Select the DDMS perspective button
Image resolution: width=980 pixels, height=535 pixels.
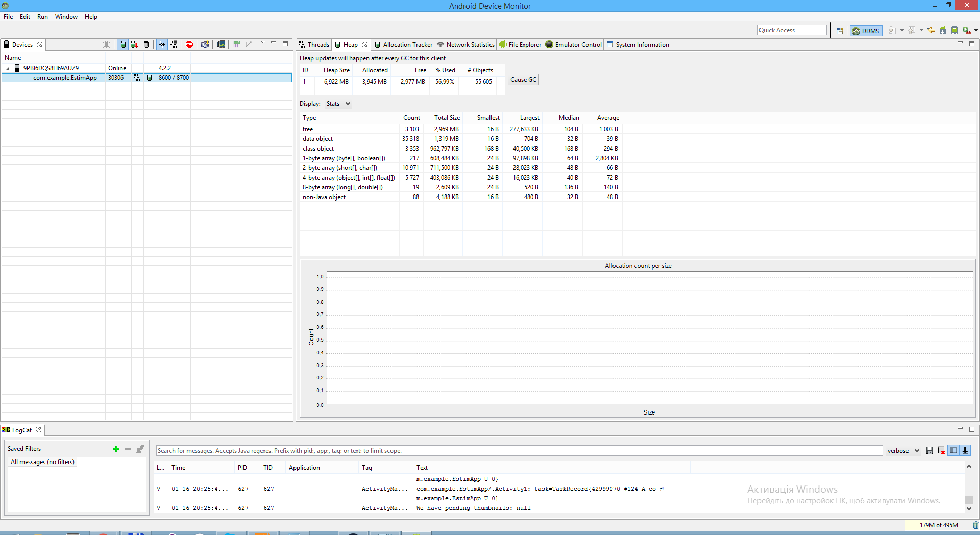pos(866,31)
